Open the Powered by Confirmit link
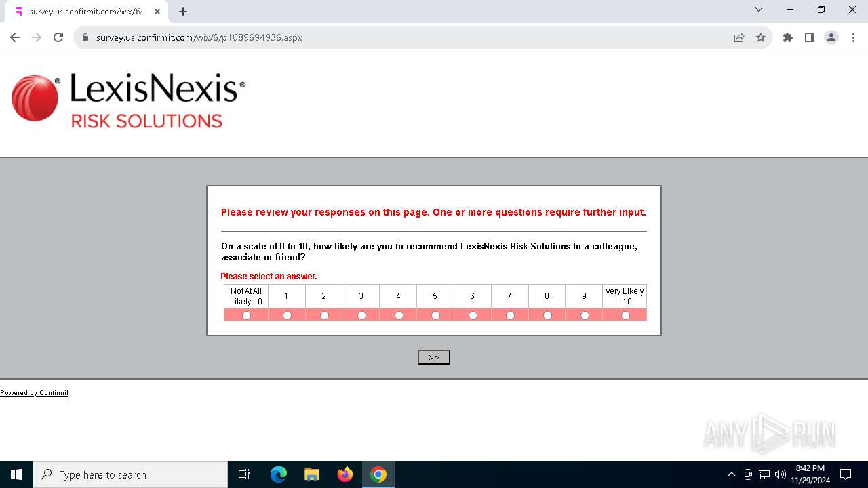868x488 pixels. click(34, 393)
